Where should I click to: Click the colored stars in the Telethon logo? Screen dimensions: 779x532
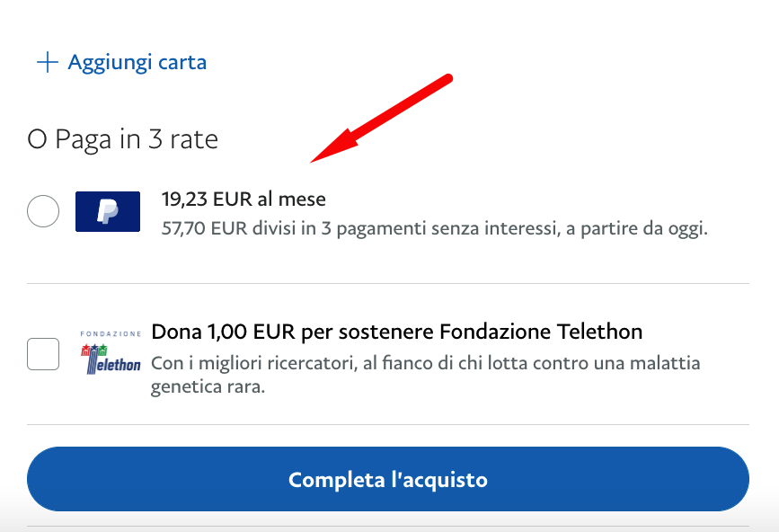[94, 350]
